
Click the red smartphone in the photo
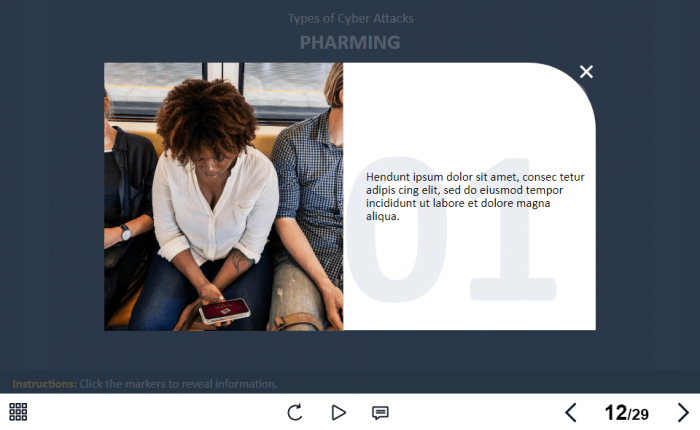click(x=225, y=310)
